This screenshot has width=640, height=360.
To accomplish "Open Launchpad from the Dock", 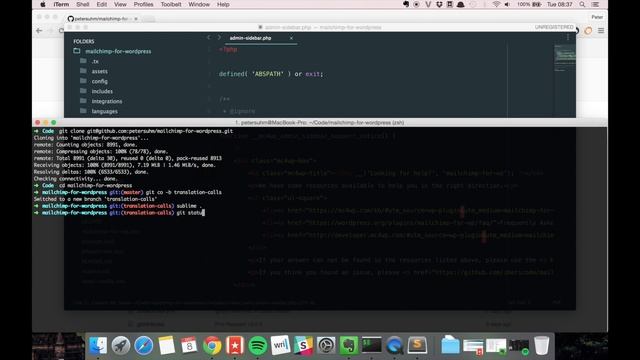I will click(121, 345).
